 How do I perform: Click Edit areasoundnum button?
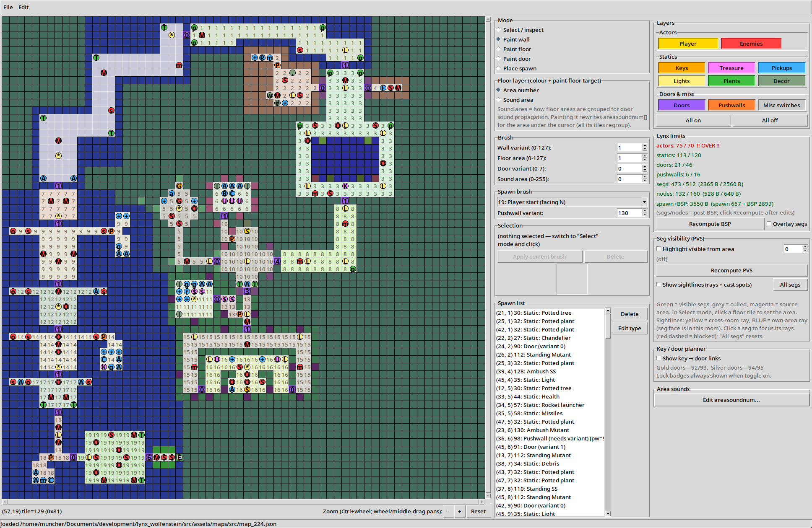pos(731,400)
